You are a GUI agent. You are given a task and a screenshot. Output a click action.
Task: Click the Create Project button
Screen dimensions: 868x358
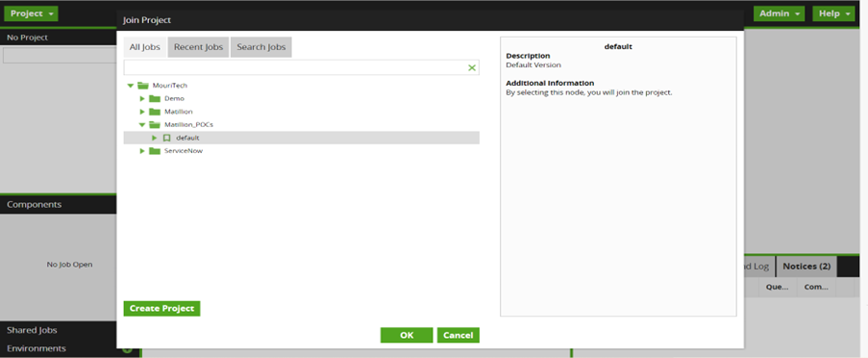pyautogui.click(x=161, y=309)
